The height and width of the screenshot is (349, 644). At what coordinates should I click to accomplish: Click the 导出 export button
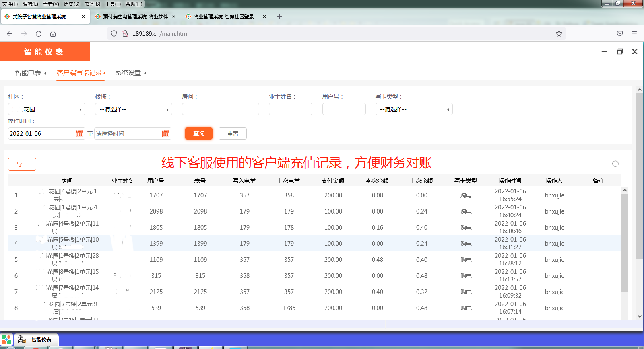coord(22,164)
